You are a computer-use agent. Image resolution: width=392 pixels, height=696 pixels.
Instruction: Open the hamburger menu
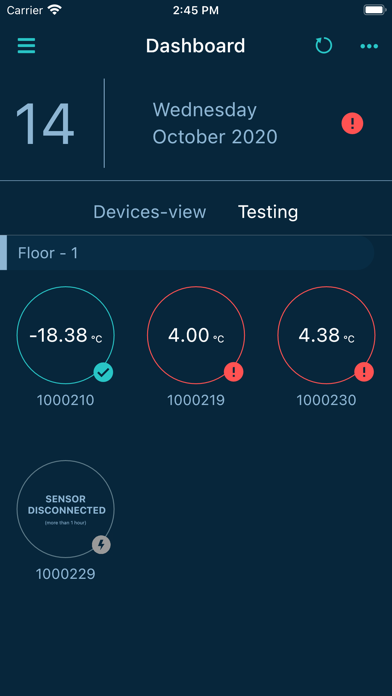[x=26, y=46]
